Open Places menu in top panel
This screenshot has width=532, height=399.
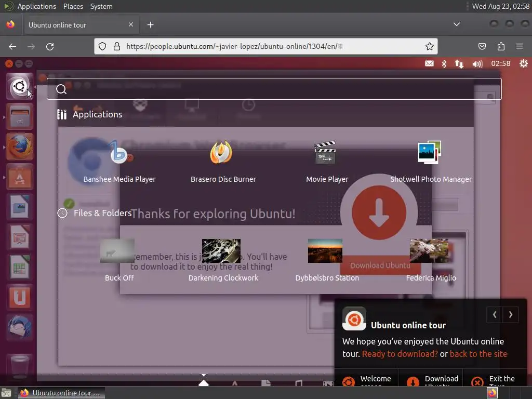(73, 6)
